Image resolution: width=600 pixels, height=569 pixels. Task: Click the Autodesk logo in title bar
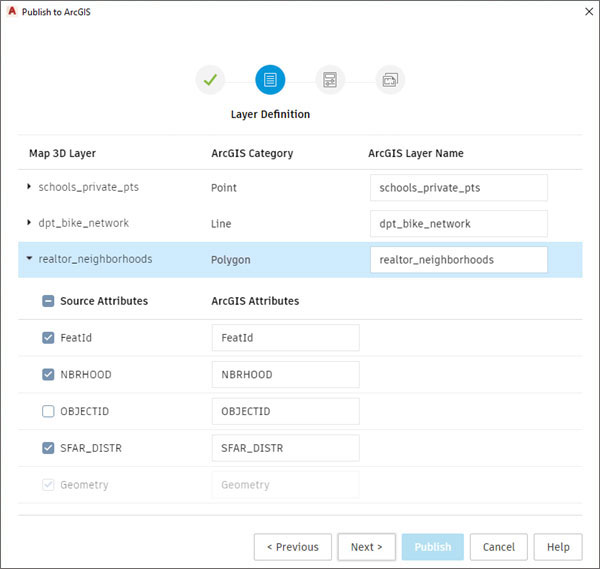11,11
